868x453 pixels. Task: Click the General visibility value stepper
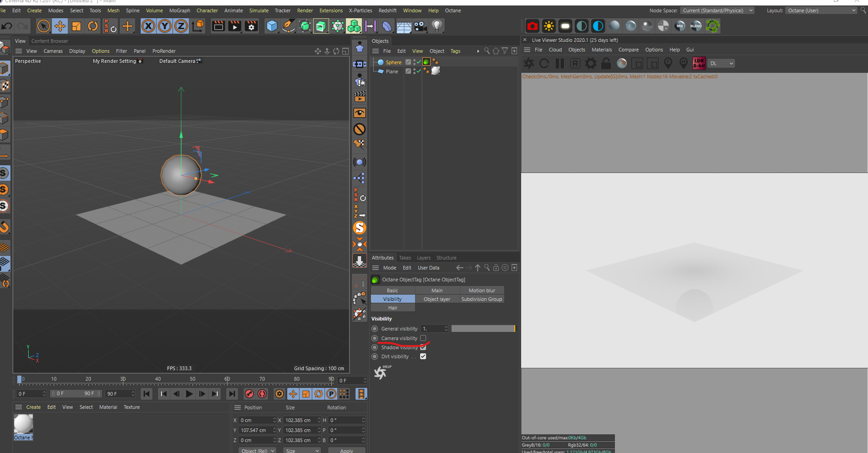click(446, 329)
